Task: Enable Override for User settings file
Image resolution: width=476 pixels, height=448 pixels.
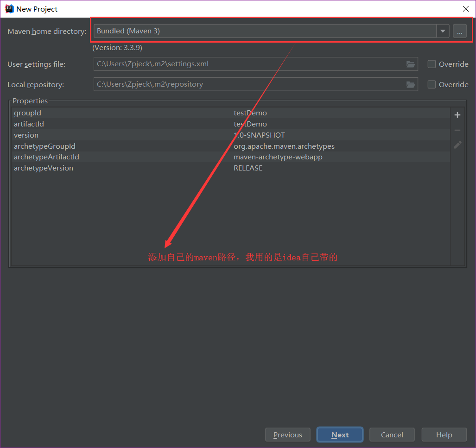Action: (432, 64)
